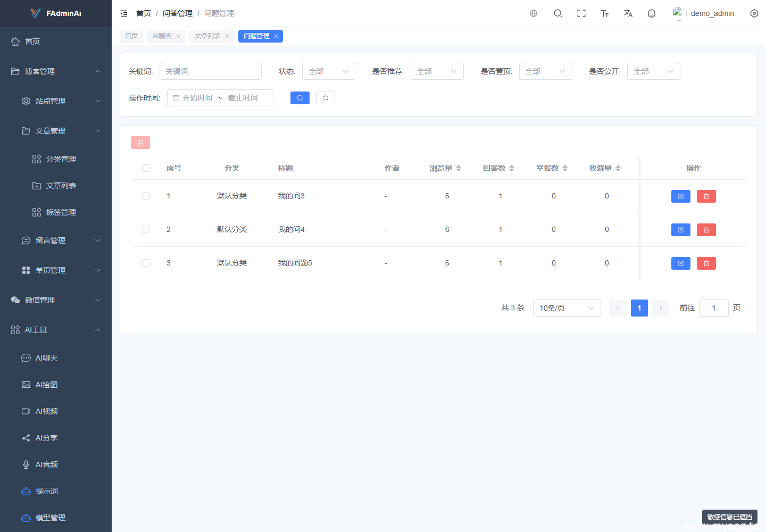Toggle fullscreen mode icon

[x=581, y=13]
